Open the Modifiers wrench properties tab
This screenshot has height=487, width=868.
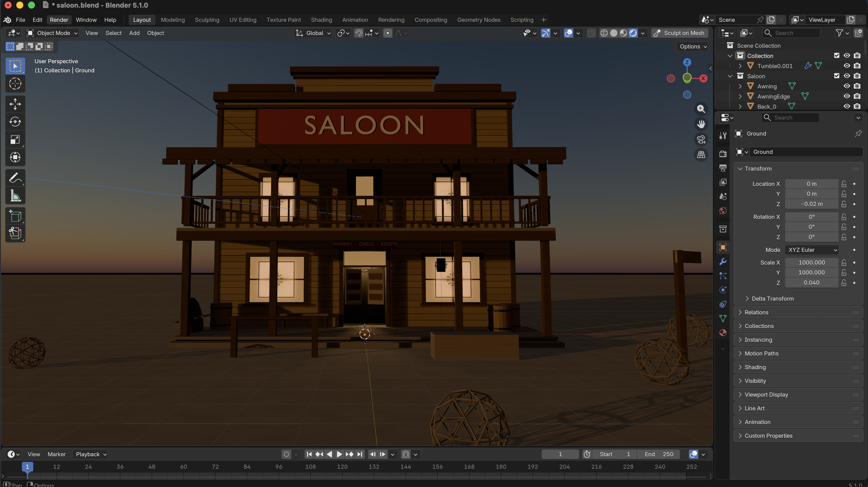723,262
